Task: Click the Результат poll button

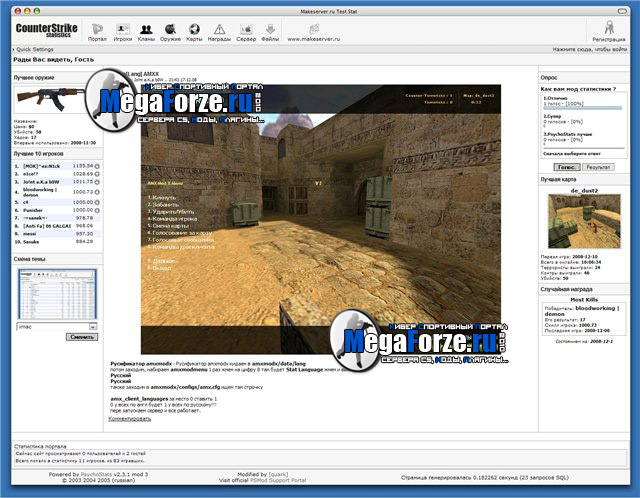Action: [x=598, y=167]
